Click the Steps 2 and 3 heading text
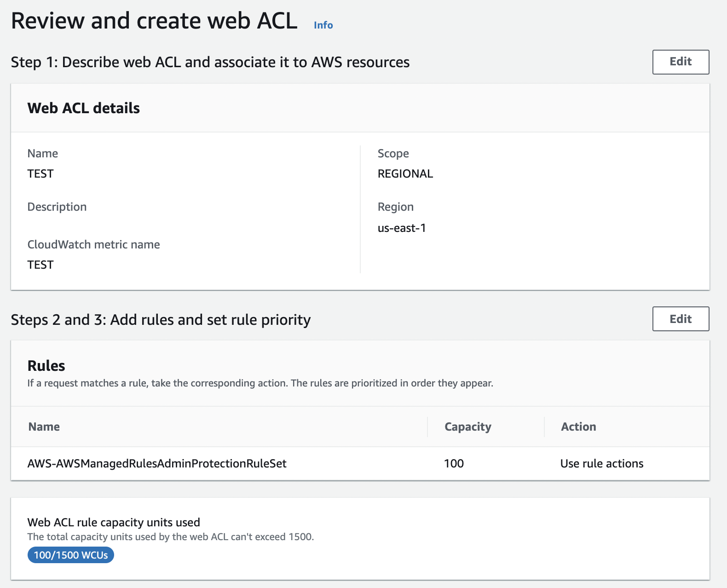 tap(161, 319)
